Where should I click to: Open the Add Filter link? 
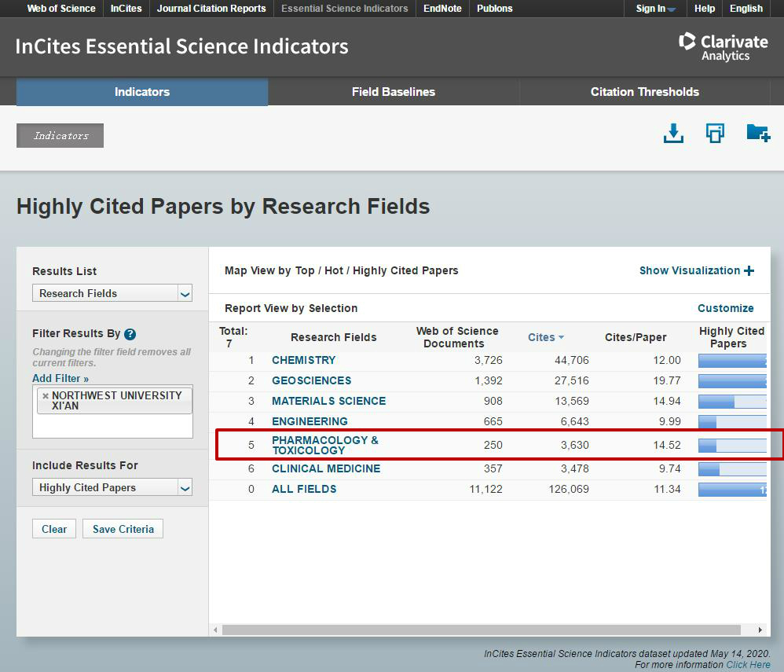coord(60,379)
